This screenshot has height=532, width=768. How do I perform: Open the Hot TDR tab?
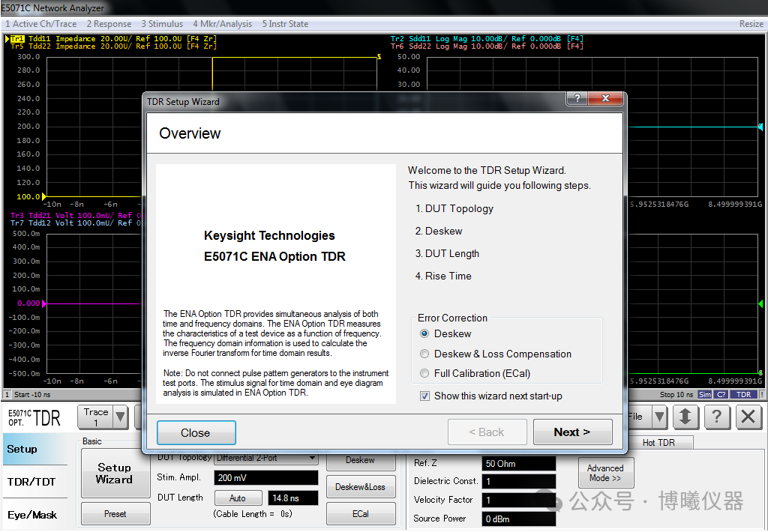click(658, 442)
